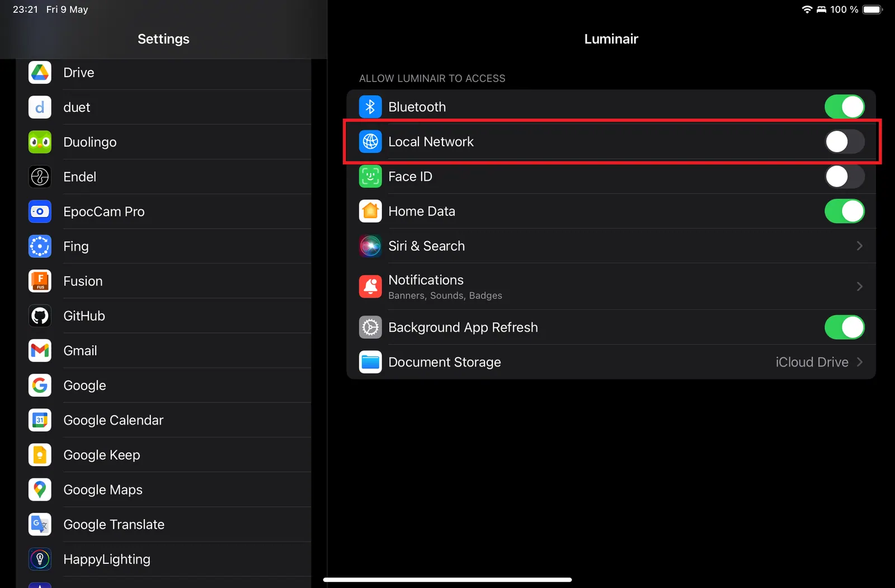The height and width of the screenshot is (588, 895).
Task: Select the Google row label
Action: tap(84, 385)
